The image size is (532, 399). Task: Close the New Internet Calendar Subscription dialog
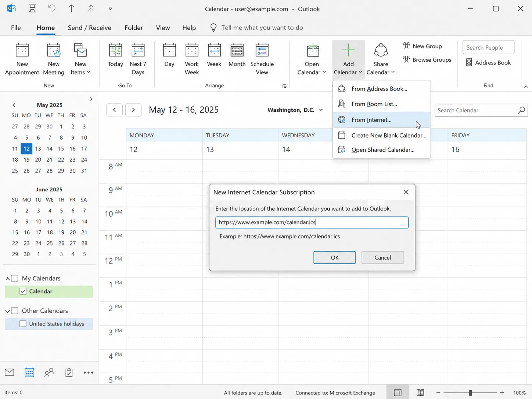coord(406,192)
